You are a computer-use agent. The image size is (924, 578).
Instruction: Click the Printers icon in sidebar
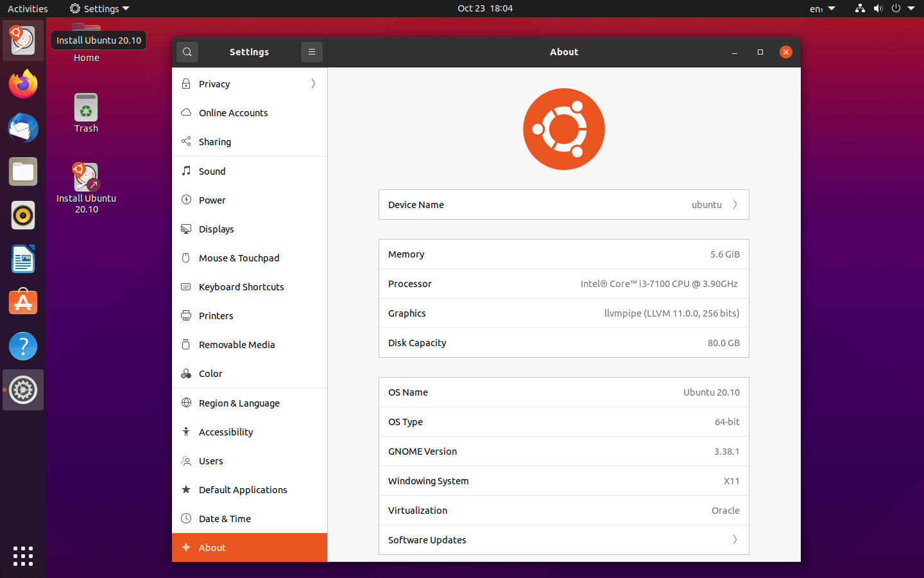[x=186, y=315]
